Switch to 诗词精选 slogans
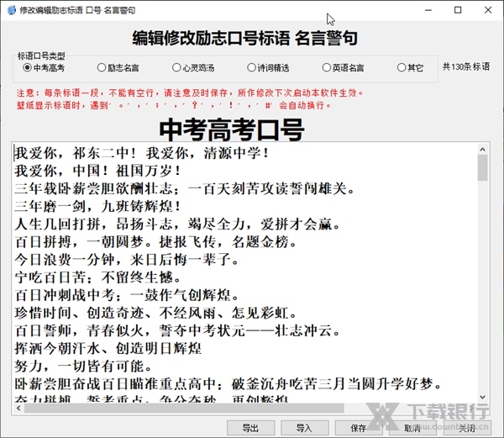 268,68
